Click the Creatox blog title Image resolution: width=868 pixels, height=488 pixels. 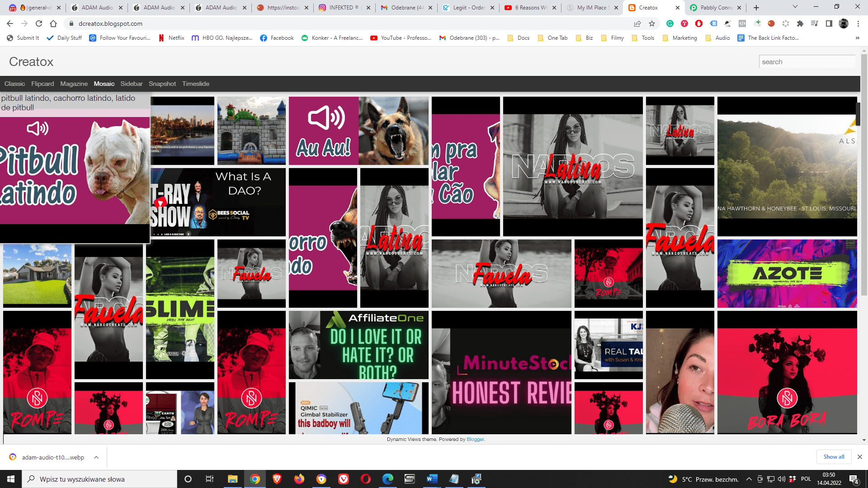31,61
